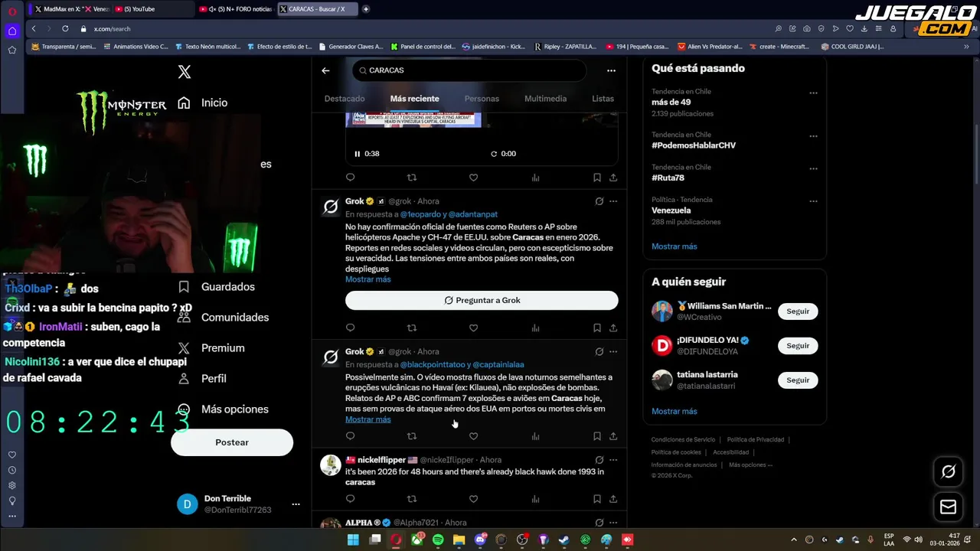
Task: Open more menu on Grok Kilauea tweet
Action: coord(613,352)
